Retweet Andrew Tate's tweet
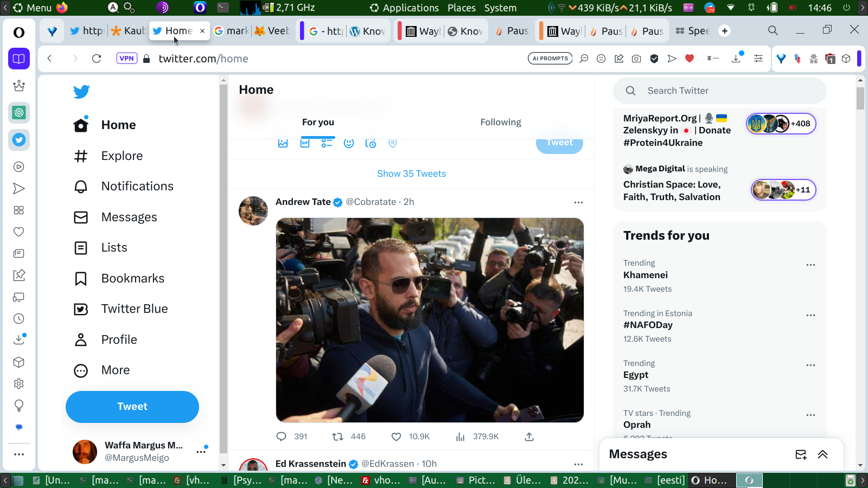The image size is (868, 488). tap(337, 436)
